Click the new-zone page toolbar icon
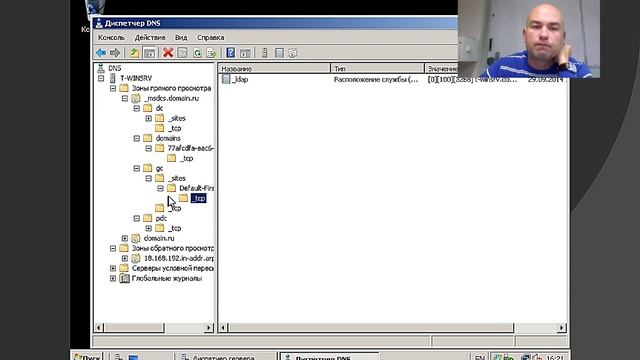This screenshot has height=360, width=640. 279,53
